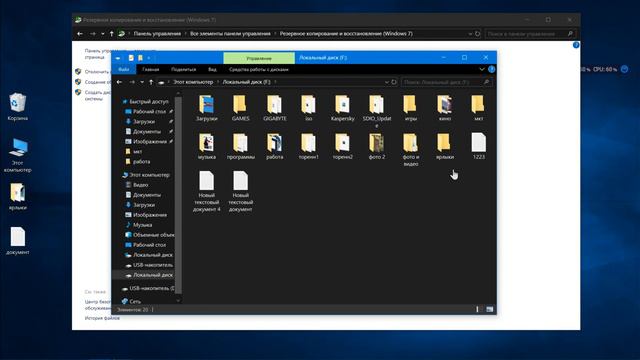Viewport: 640px width, 360px height.
Task: Open the документ file on desktop
Action: (18, 241)
